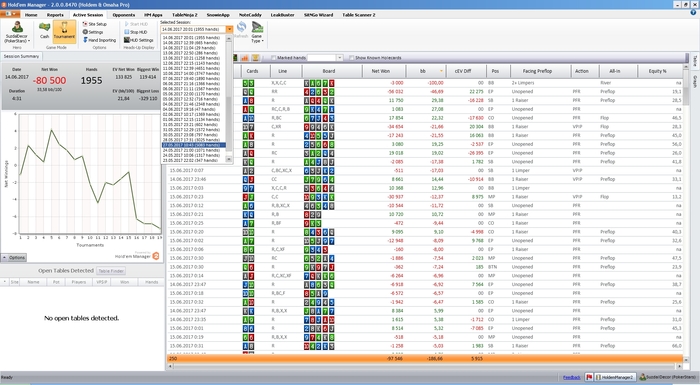Click the Feedback link in status bar
The image size is (700, 385).
point(572,377)
